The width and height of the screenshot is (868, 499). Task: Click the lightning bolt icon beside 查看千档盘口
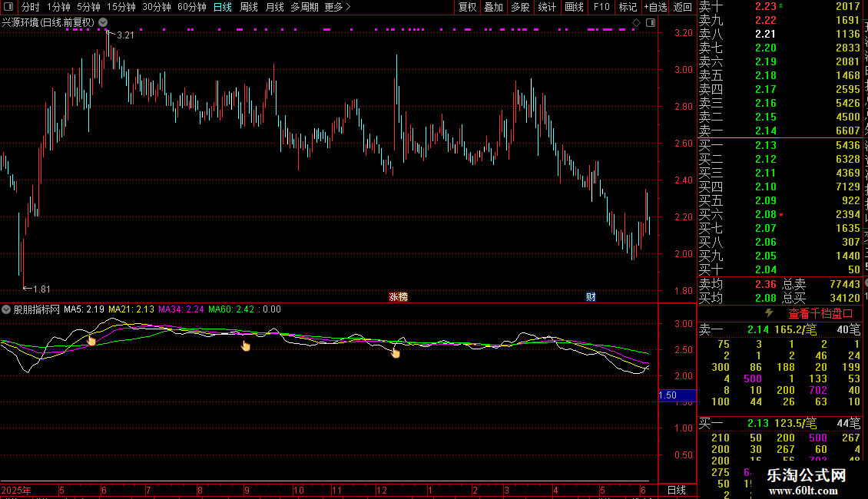coord(769,313)
